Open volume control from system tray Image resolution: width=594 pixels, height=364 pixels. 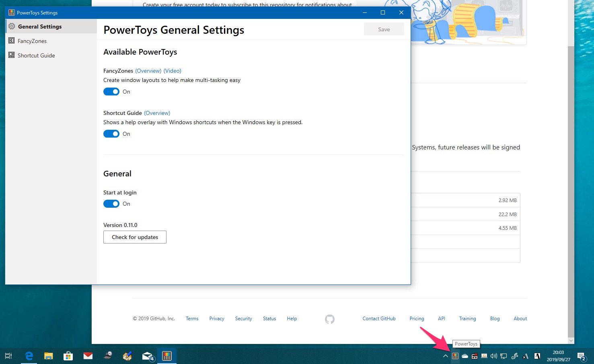494,356
